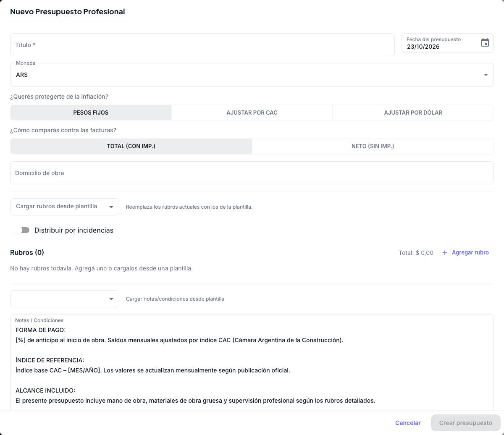
Task: Click the 'FORMA DE PAGO:' line in notes
Action: (x=41, y=330)
